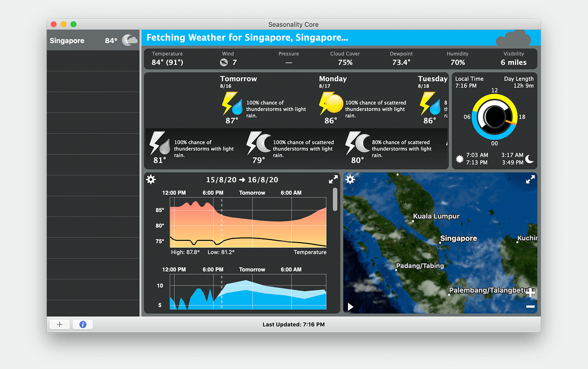Click the Local Time 7:16 PM text
The image size is (588, 369).
(x=469, y=82)
